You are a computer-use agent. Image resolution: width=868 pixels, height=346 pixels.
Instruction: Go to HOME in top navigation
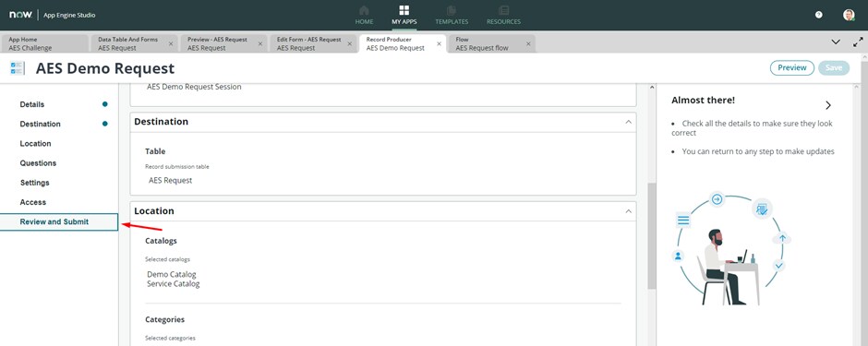pos(364,16)
